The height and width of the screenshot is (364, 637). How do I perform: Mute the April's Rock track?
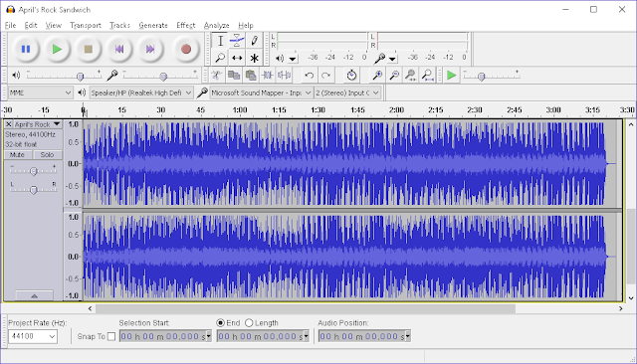point(17,154)
